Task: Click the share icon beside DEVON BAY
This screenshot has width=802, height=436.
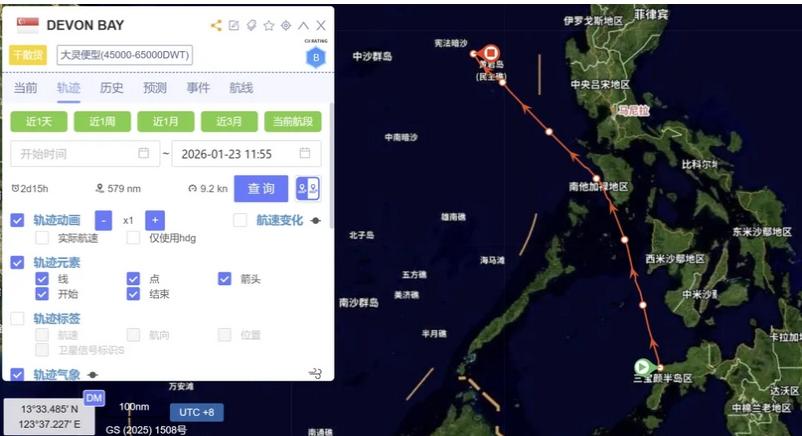Action: tap(216, 26)
